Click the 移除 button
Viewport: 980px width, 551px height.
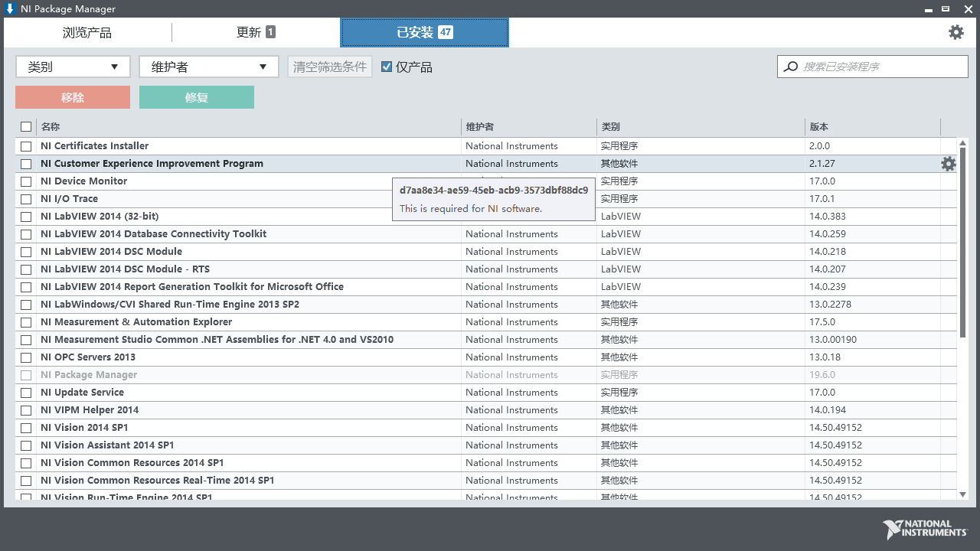tap(73, 97)
